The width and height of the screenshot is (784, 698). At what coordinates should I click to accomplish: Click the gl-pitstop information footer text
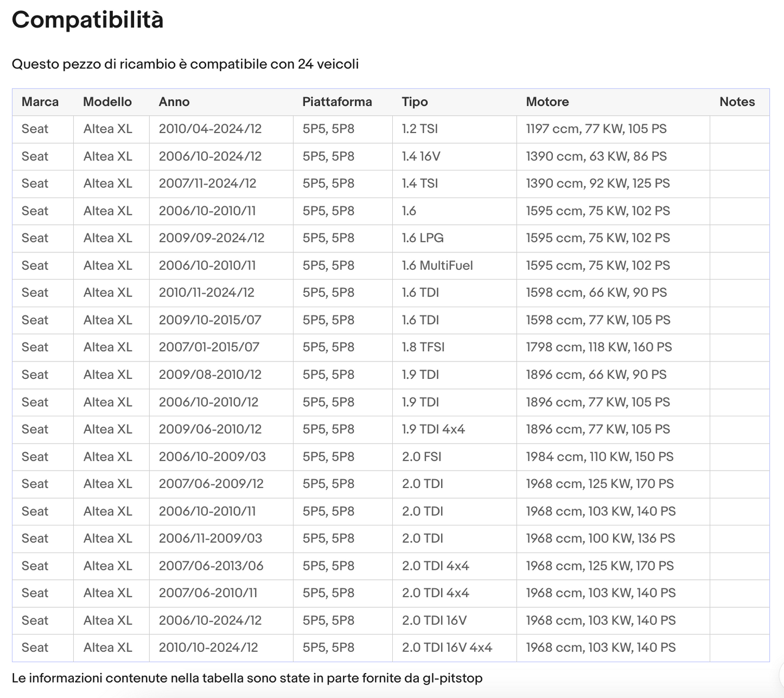pos(247,678)
